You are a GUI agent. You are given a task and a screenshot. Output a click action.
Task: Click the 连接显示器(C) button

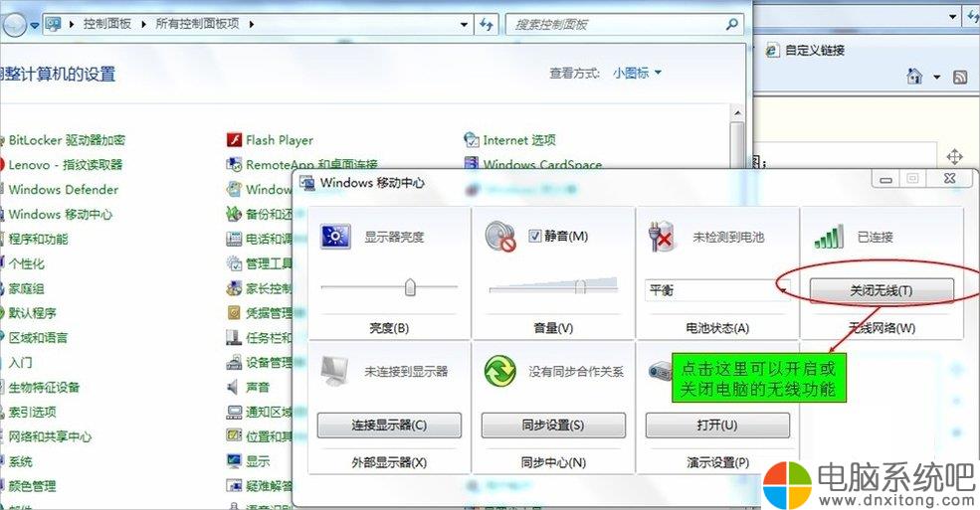click(389, 425)
